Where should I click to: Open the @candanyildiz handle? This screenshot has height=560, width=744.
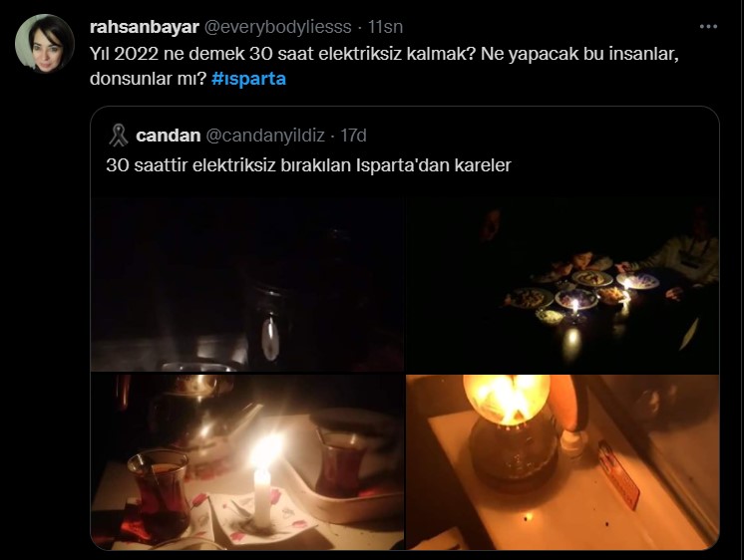(x=265, y=136)
